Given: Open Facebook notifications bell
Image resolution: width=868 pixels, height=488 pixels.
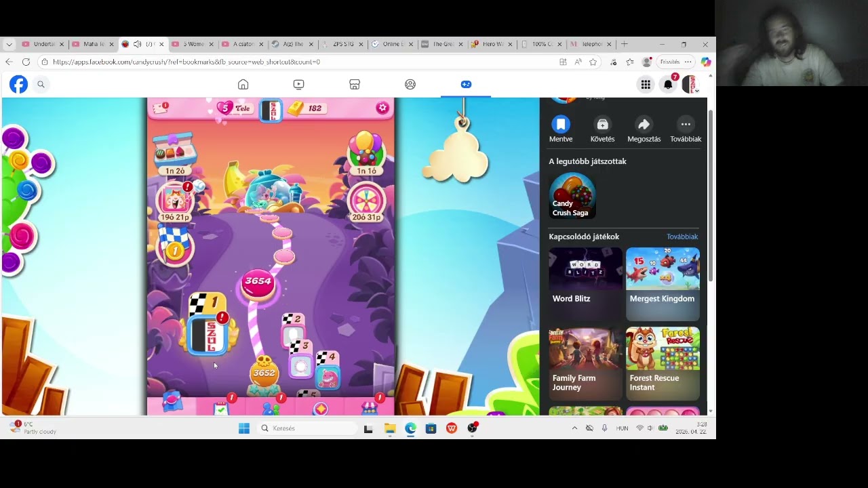Looking at the screenshot, I should coord(668,85).
